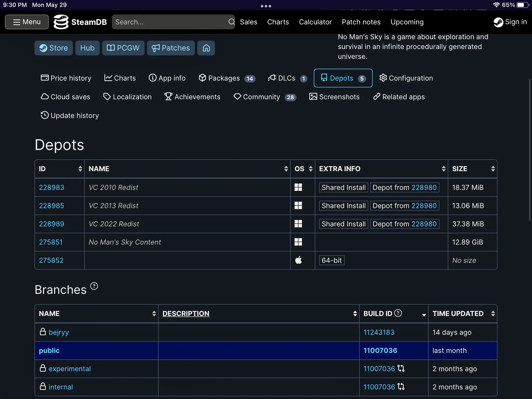The height and width of the screenshot is (399, 532).
Task: Click the SteamDB logo icon
Action: (61, 22)
